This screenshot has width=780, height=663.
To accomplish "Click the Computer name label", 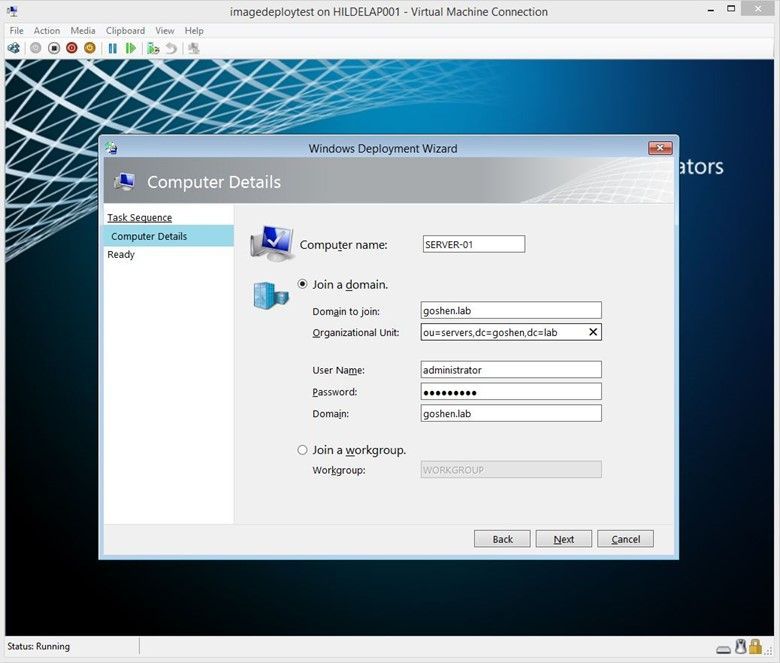I will point(343,245).
